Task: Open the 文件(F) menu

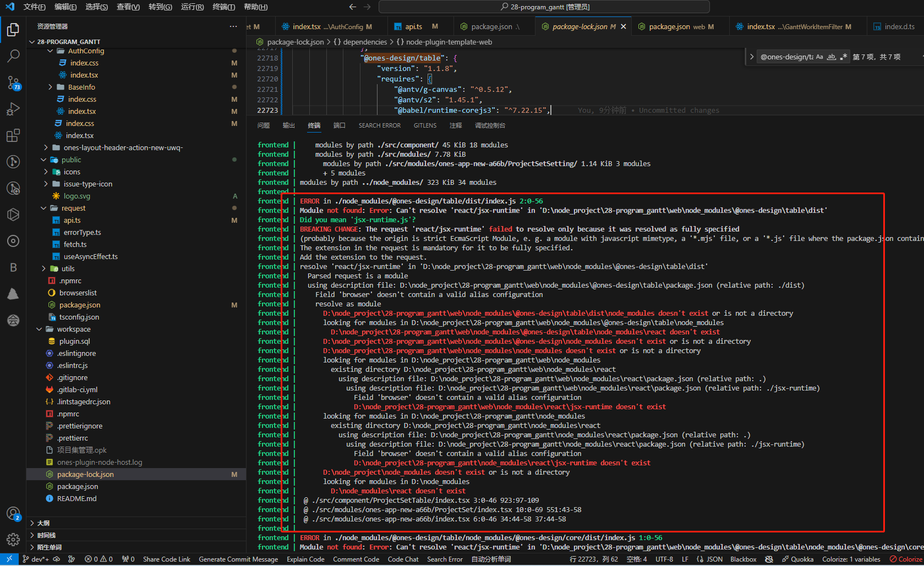Action: click(x=35, y=7)
